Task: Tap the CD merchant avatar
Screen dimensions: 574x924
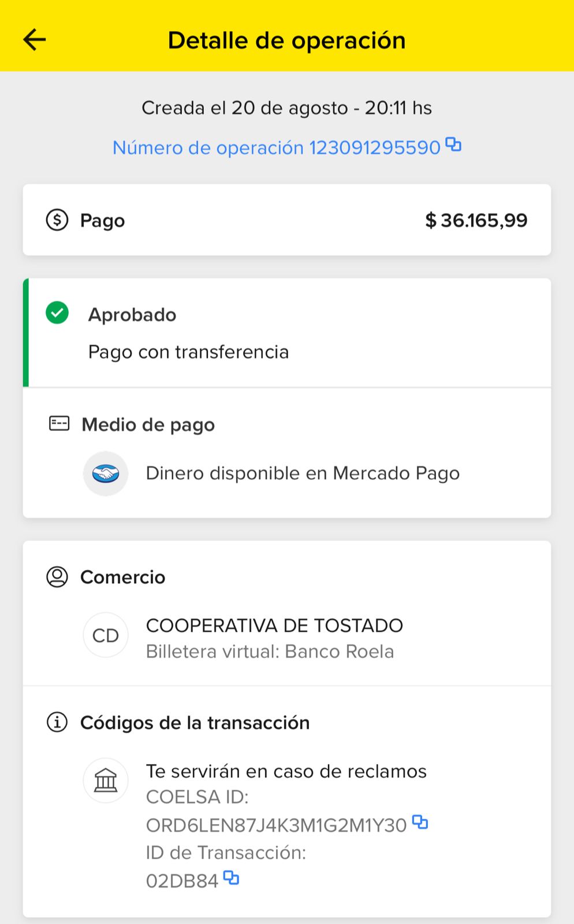Action: [x=106, y=635]
